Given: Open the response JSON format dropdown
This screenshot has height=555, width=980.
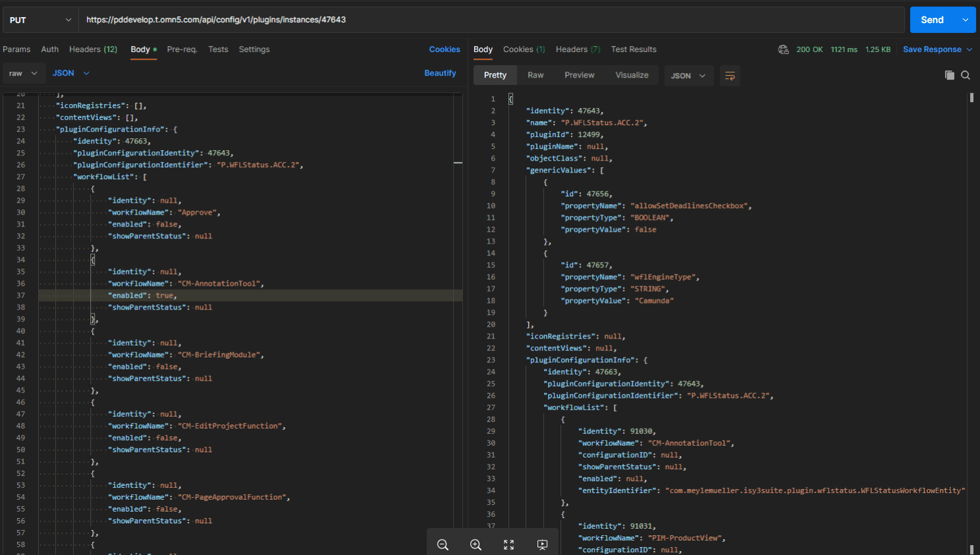Looking at the screenshot, I should coord(688,76).
